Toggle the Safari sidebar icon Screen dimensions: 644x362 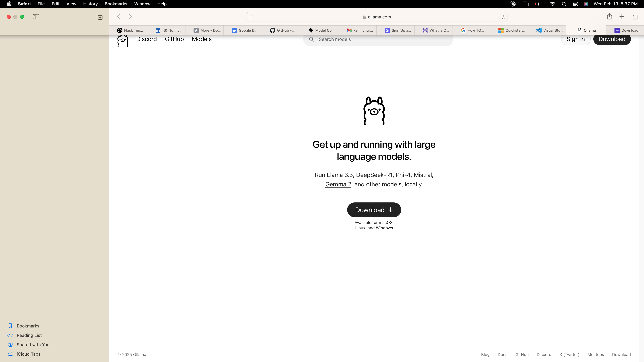click(x=36, y=17)
